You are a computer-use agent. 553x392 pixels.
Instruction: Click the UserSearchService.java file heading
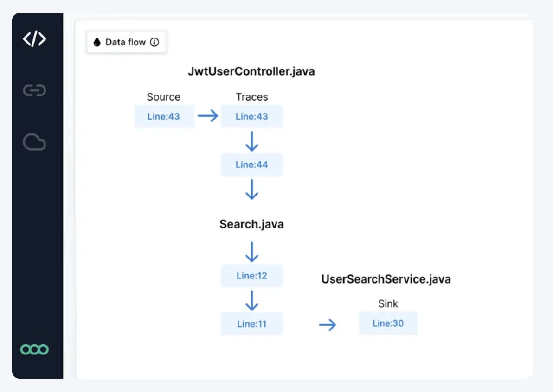point(386,279)
